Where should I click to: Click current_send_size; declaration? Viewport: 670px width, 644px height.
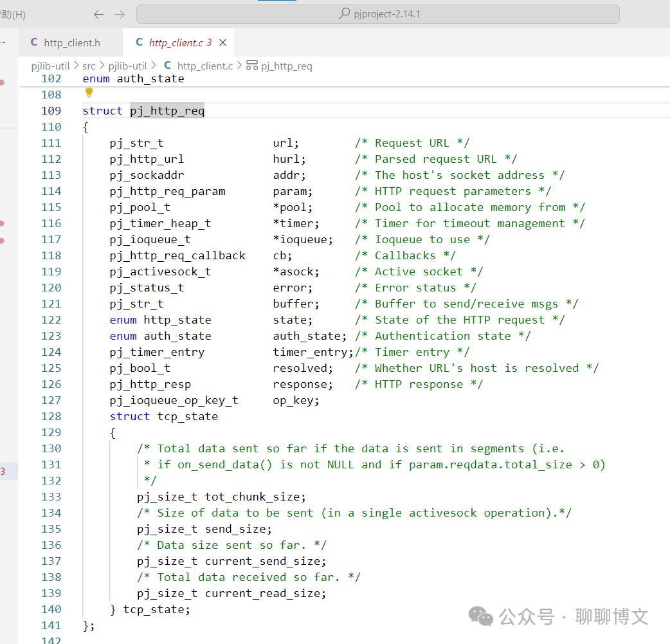coord(266,562)
